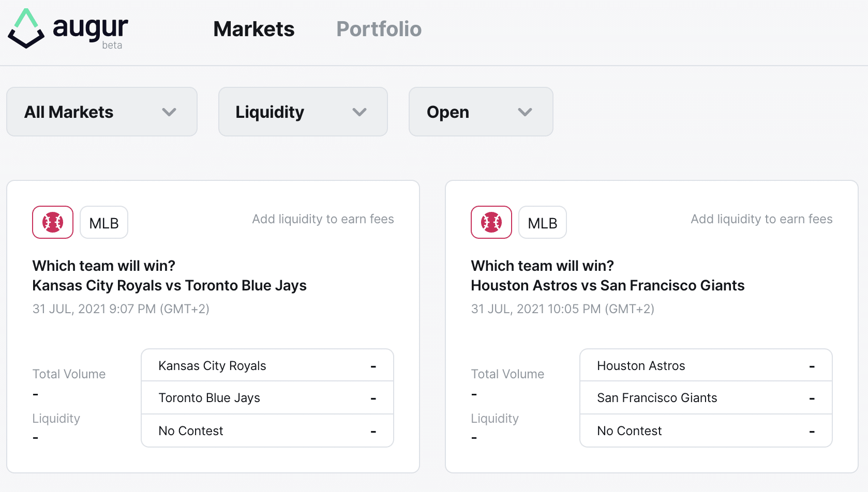
Task: Expand the Liquidity sort dropdown
Action: 303,112
